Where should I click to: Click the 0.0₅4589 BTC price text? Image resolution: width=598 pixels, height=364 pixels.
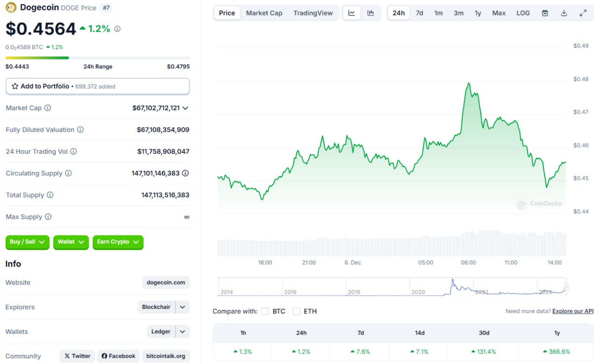click(x=24, y=47)
